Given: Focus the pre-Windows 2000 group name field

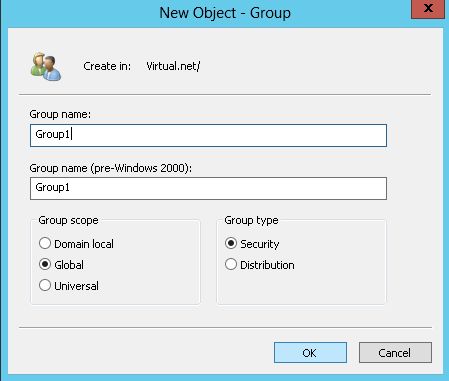Looking at the screenshot, I should 208,189.
